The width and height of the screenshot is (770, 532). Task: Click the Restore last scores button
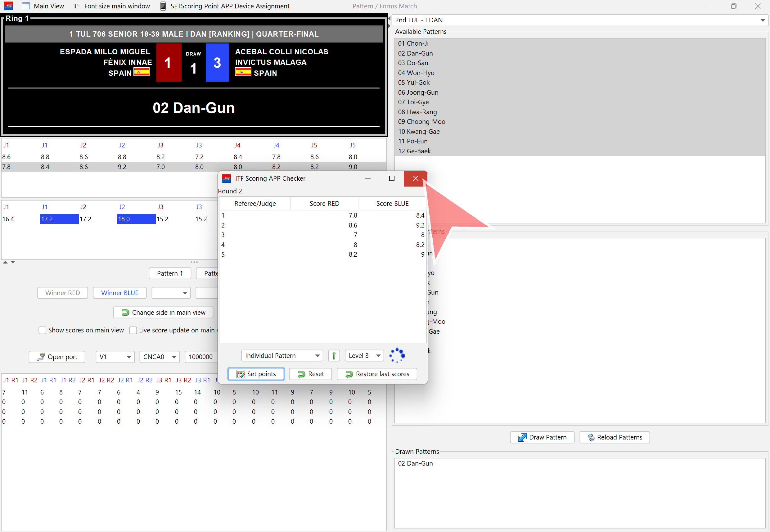point(377,374)
